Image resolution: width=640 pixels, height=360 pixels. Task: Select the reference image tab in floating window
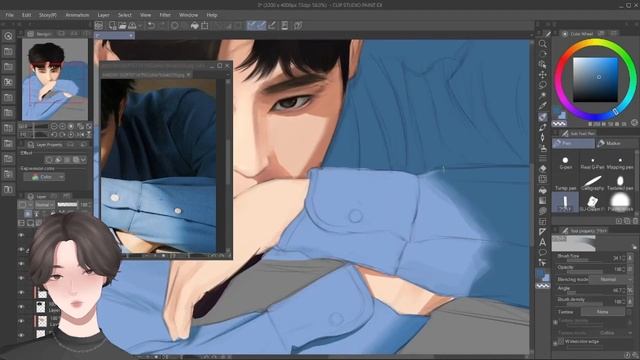[146, 75]
